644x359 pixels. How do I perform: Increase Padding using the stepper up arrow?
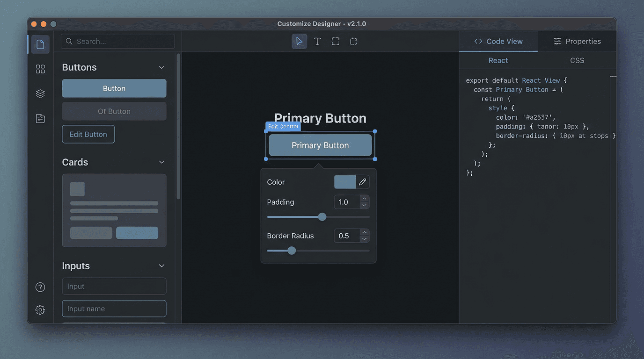tap(364, 199)
